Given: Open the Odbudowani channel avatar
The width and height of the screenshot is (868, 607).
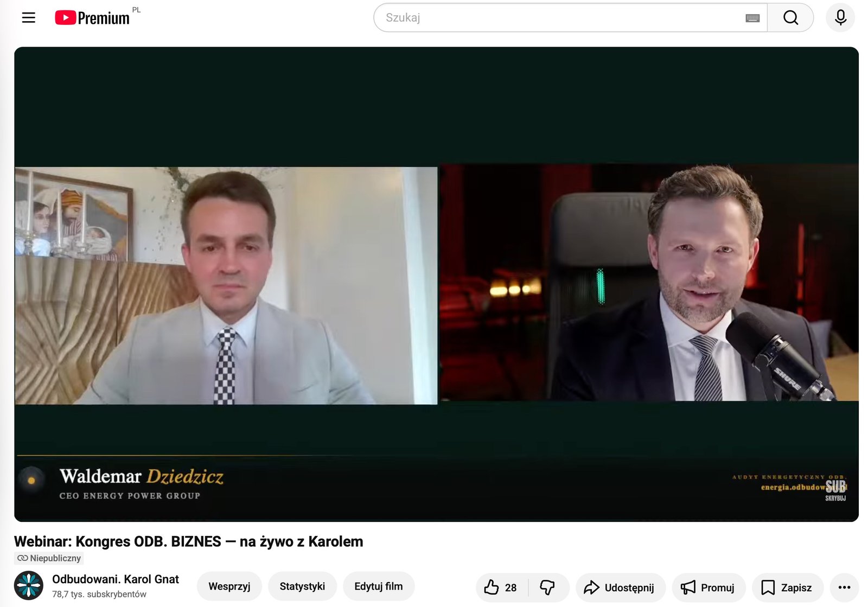Looking at the screenshot, I should [x=29, y=586].
